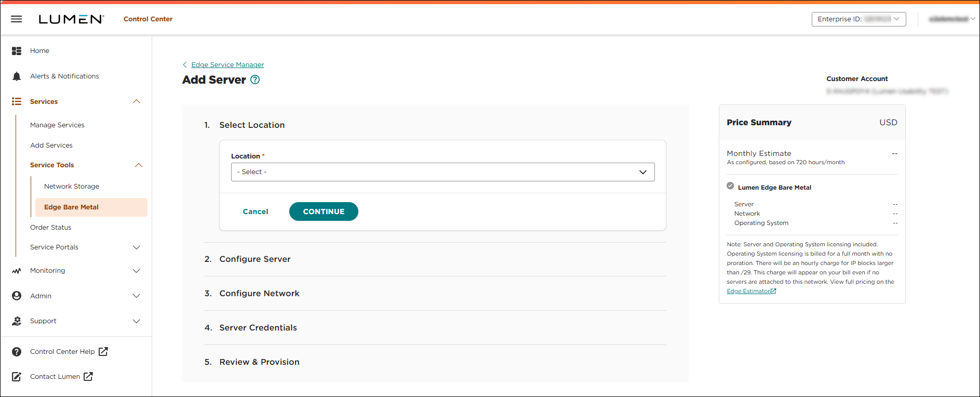Image resolution: width=980 pixels, height=397 pixels.
Task: Click the Service Tools label
Action: coord(52,165)
